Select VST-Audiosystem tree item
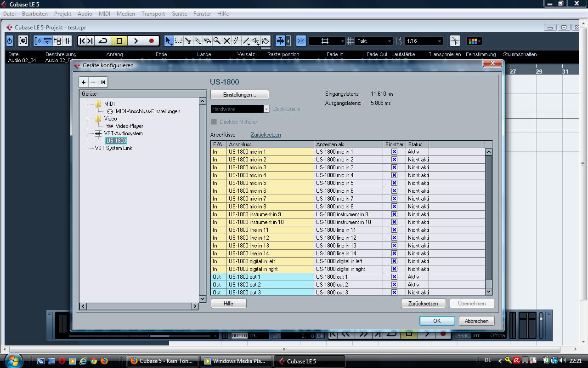The image size is (588, 368). click(123, 133)
